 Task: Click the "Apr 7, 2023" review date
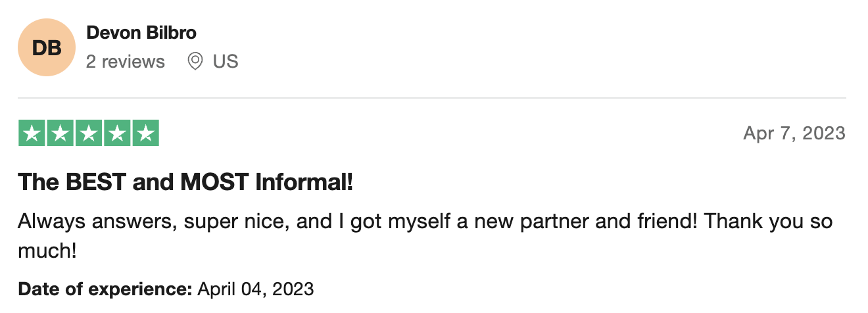794,133
